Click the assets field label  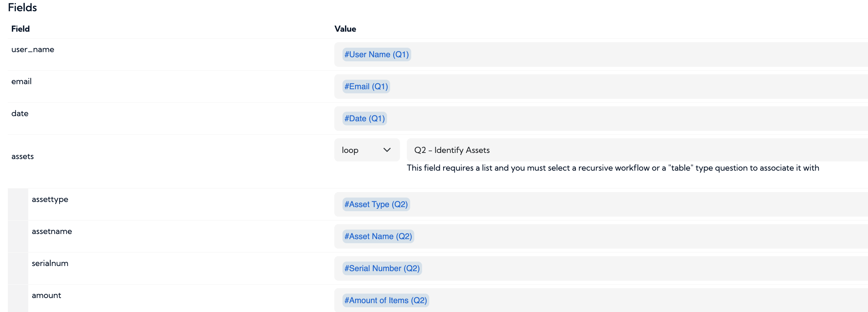coord(22,156)
